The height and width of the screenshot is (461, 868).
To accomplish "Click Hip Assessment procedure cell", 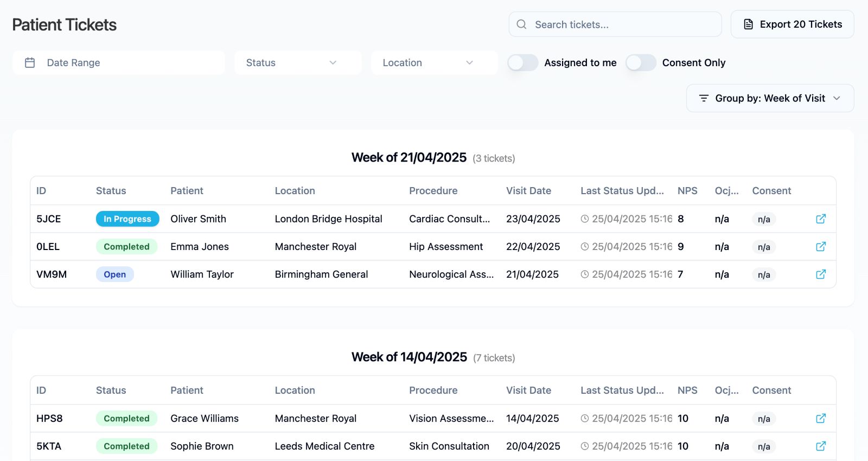I will [446, 246].
